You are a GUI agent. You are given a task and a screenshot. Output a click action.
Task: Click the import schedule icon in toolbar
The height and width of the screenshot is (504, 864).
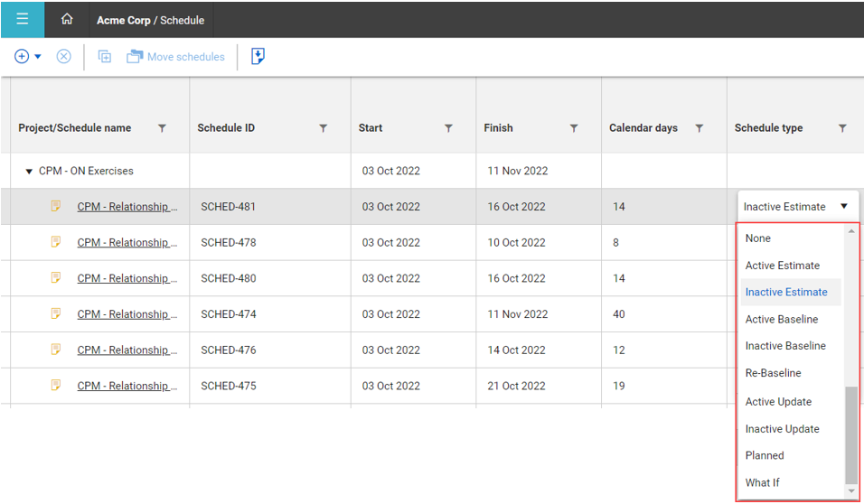(x=258, y=57)
